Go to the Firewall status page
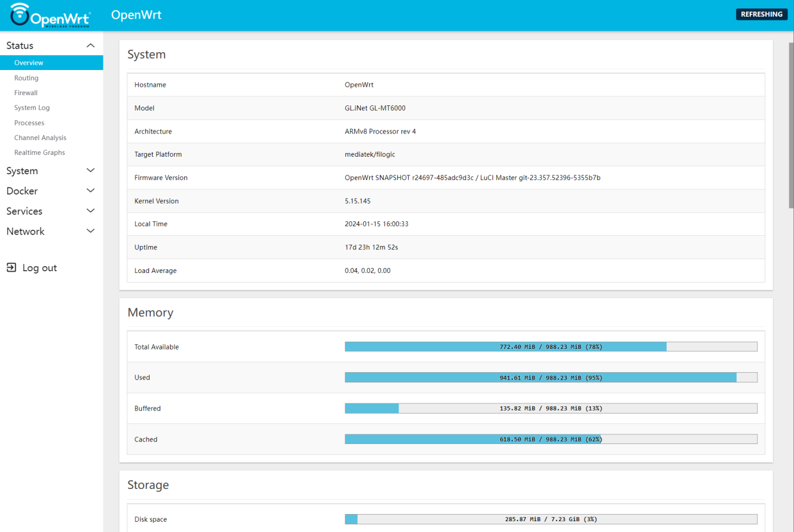The image size is (794, 532). 26,93
